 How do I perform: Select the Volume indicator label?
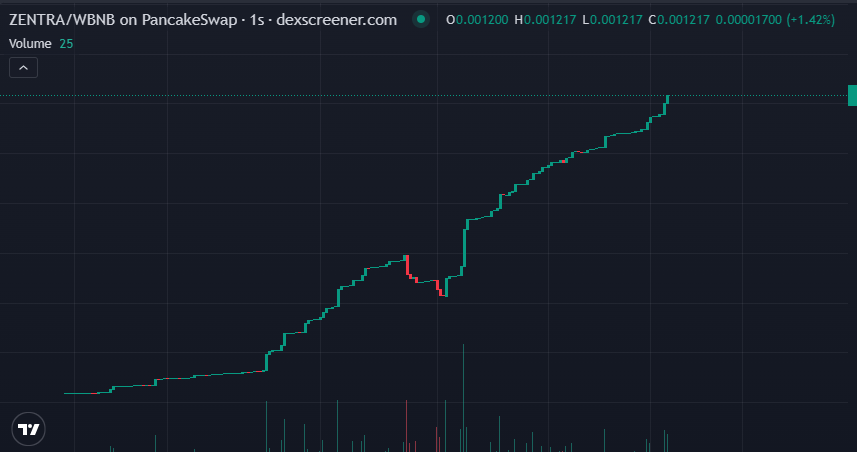pyautogui.click(x=30, y=44)
